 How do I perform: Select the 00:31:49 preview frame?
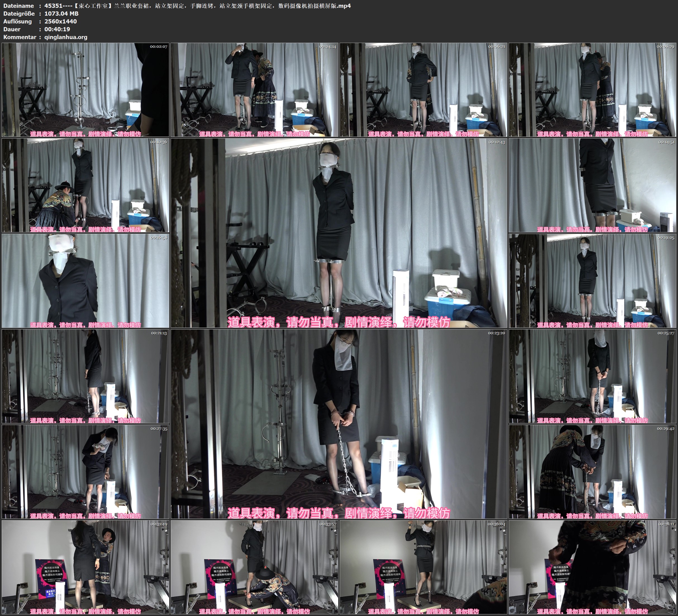85,567
